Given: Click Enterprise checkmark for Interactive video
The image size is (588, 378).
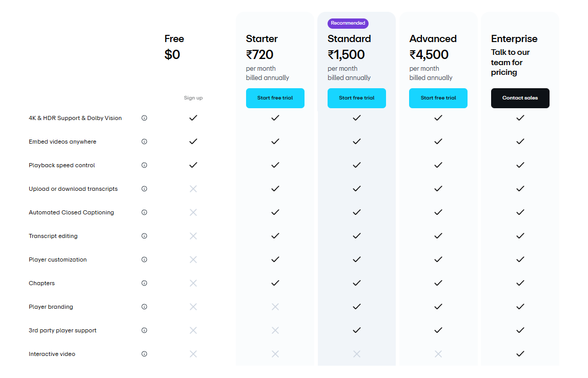Looking at the screenshot, I should (x=520, y=354).
